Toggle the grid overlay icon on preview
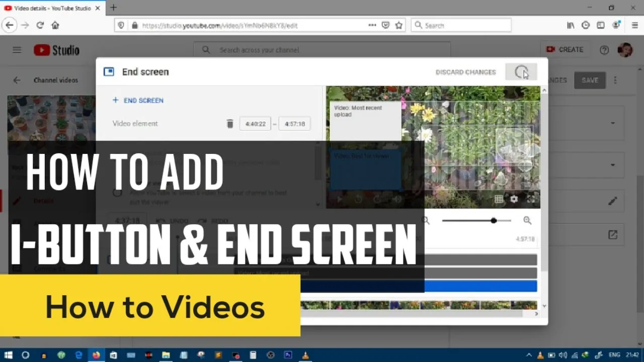 pos(499,199)
